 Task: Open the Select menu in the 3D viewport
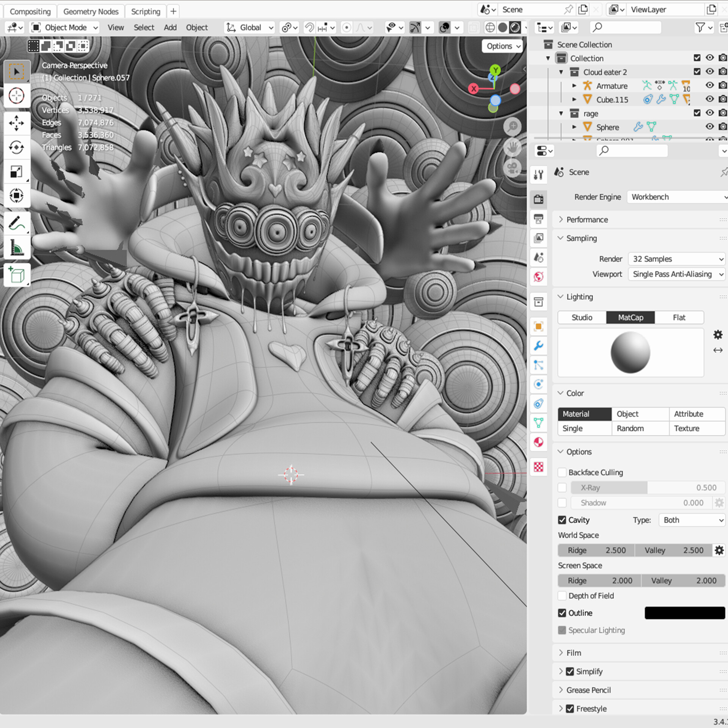[x=144, y=27]
